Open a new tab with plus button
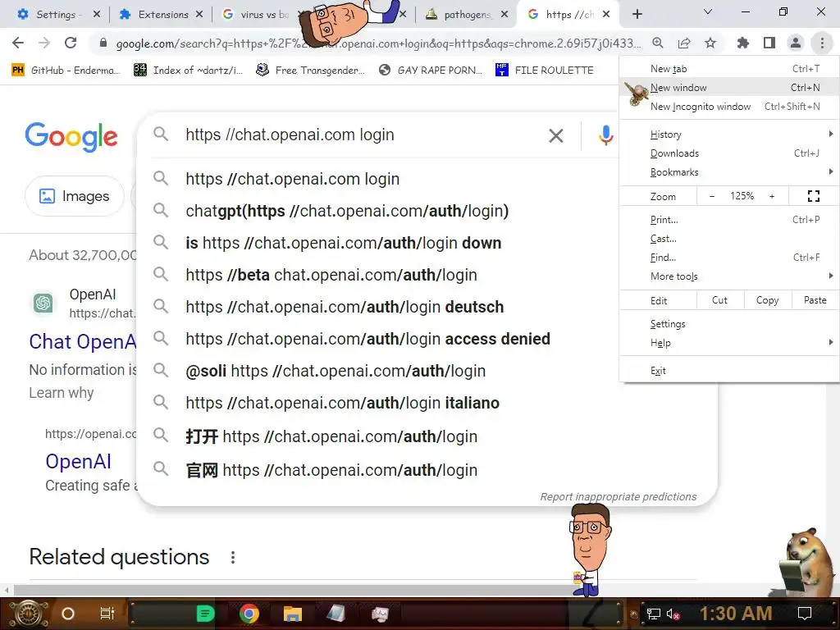 point(637,14)
